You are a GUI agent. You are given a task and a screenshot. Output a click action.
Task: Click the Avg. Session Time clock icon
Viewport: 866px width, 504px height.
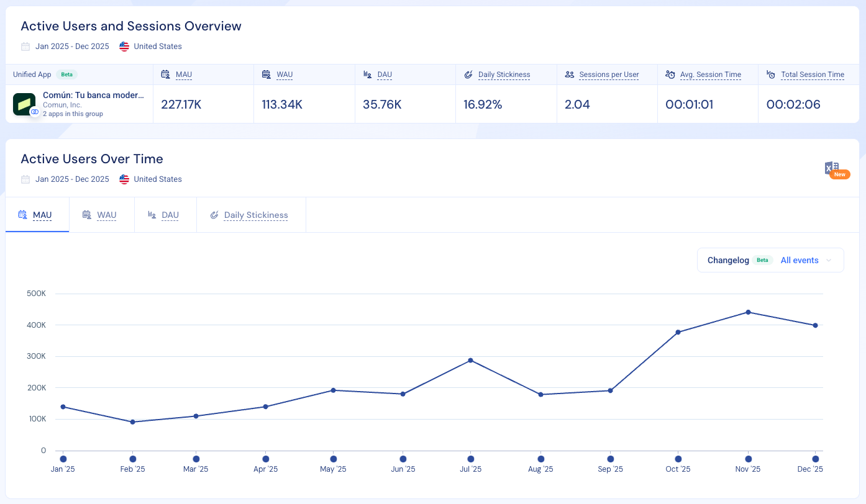tap(670, 74)
